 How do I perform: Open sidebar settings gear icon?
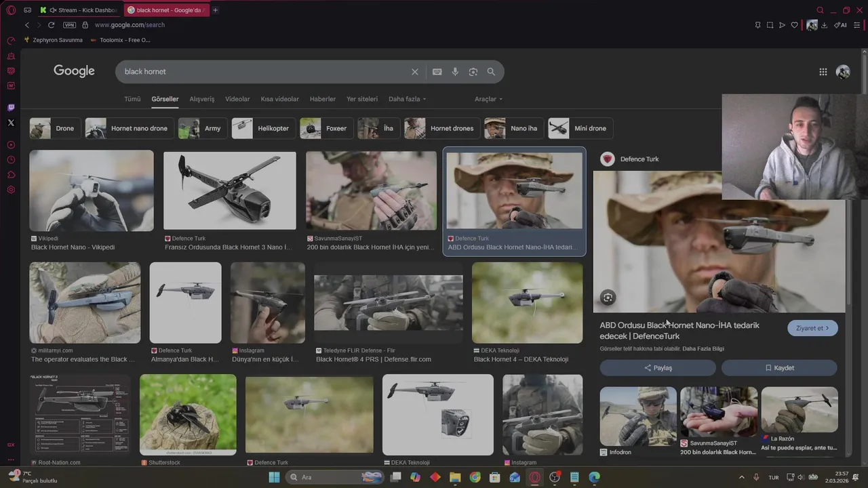(11, 190)
